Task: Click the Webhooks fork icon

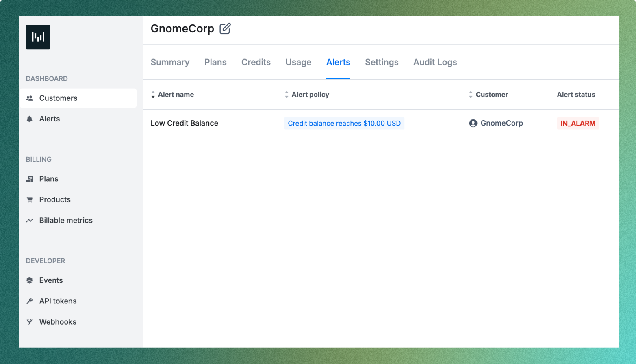Action: coord(29,322)
